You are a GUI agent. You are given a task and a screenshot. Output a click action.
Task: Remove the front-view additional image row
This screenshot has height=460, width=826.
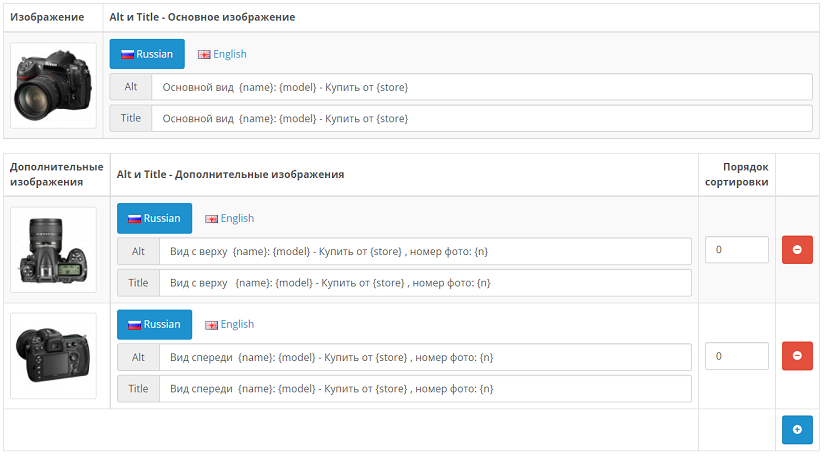[x=797, y=356]
